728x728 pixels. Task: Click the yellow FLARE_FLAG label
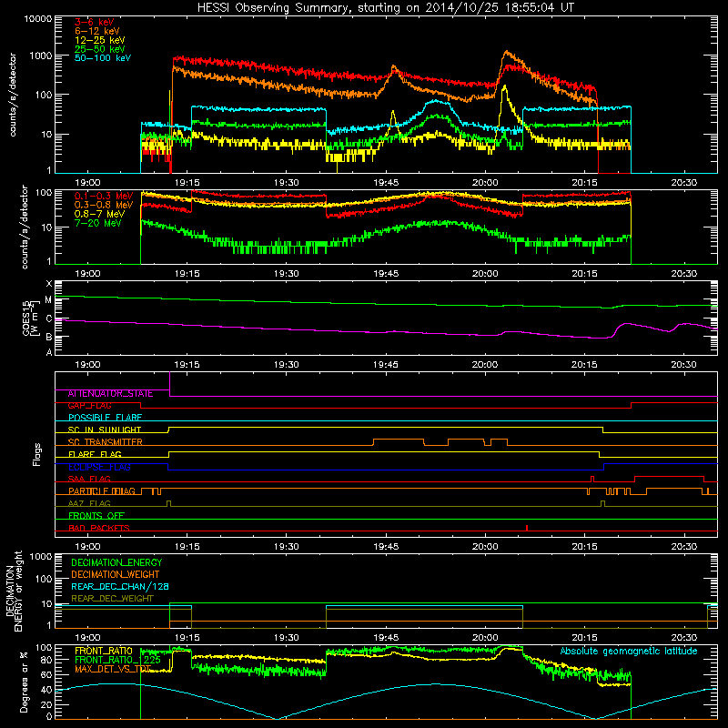pyautogui.click(x=95, y=454)
